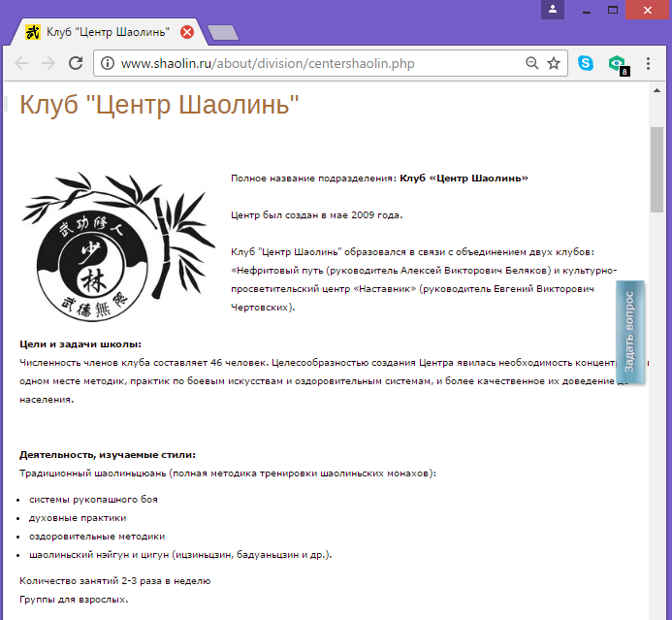The height and width of the screenshot is (620, 672).
Task: Click the bold heading Цели и задачи школы
Action: (80, 344)
